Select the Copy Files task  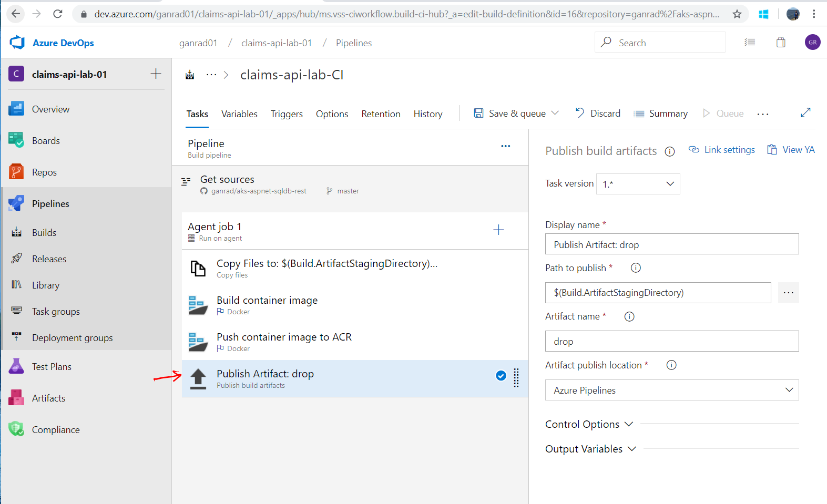click(355, 268)
